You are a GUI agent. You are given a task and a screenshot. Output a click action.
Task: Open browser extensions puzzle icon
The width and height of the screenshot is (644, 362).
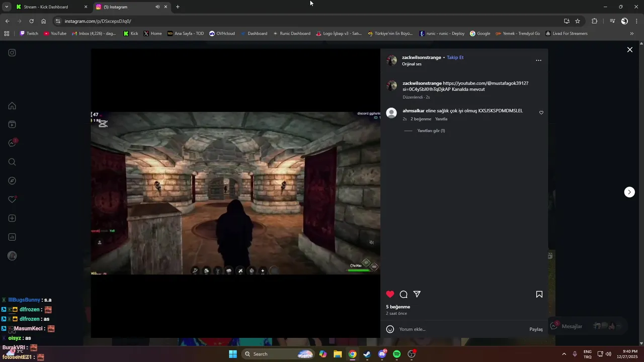click(594, 21)
